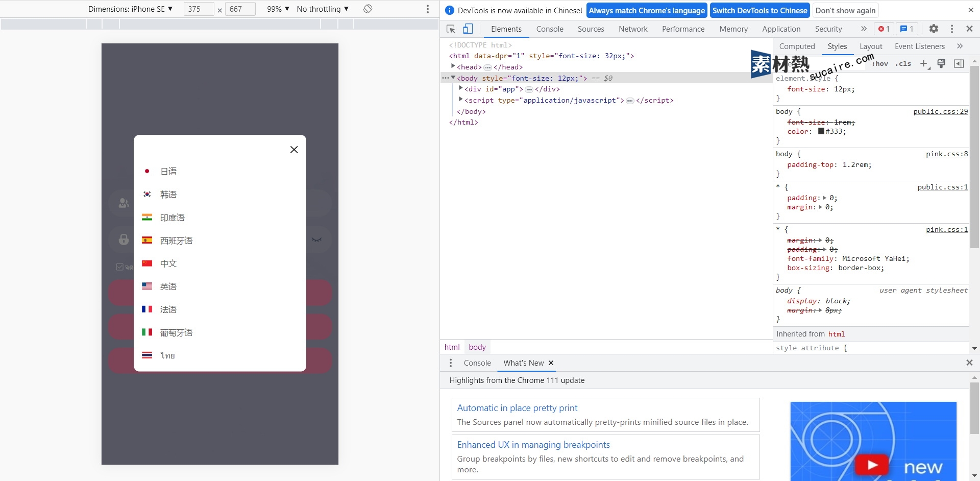Open Automatic in place pretty print link
This screenshot has width=980, height=481.
click(x=517, y=408)
